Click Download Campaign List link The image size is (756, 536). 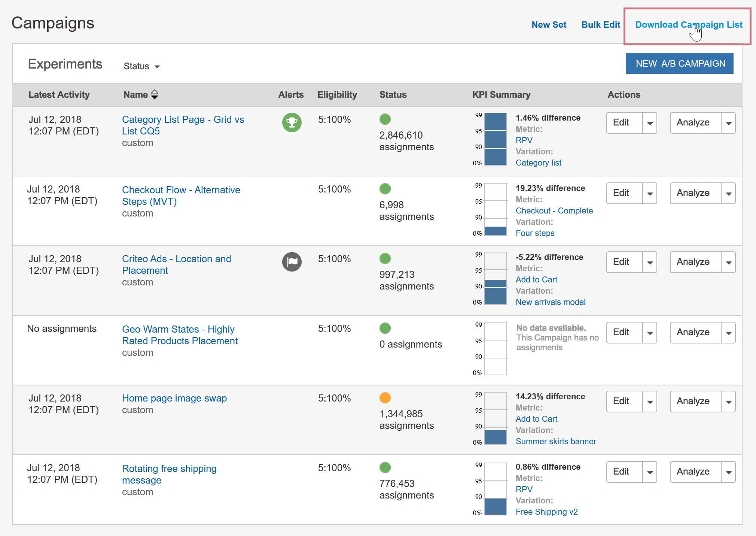tap(689, 25)
